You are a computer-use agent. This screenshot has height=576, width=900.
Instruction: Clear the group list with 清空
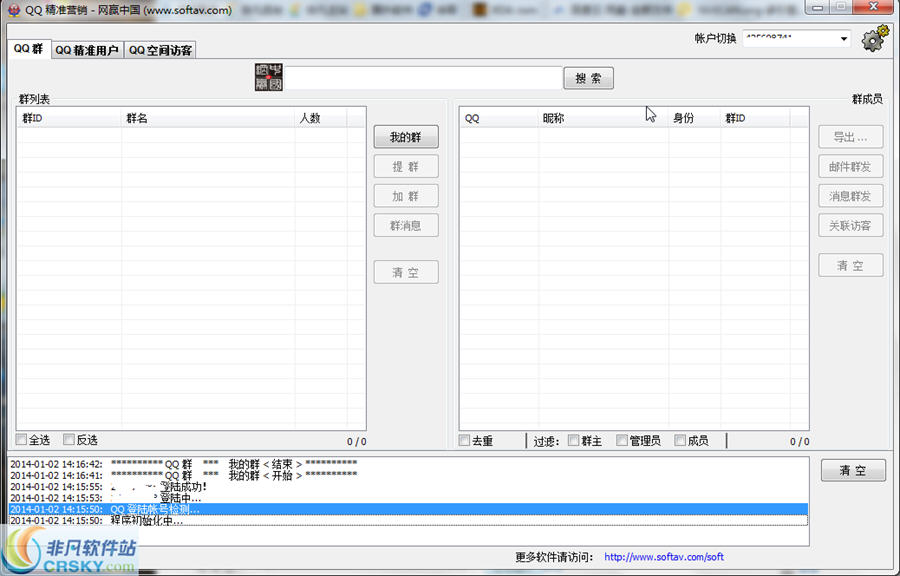coord(406,272)
